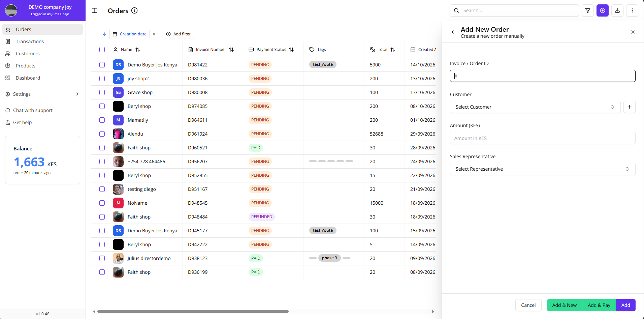Click the download export icon

click(x=617, y=10)
